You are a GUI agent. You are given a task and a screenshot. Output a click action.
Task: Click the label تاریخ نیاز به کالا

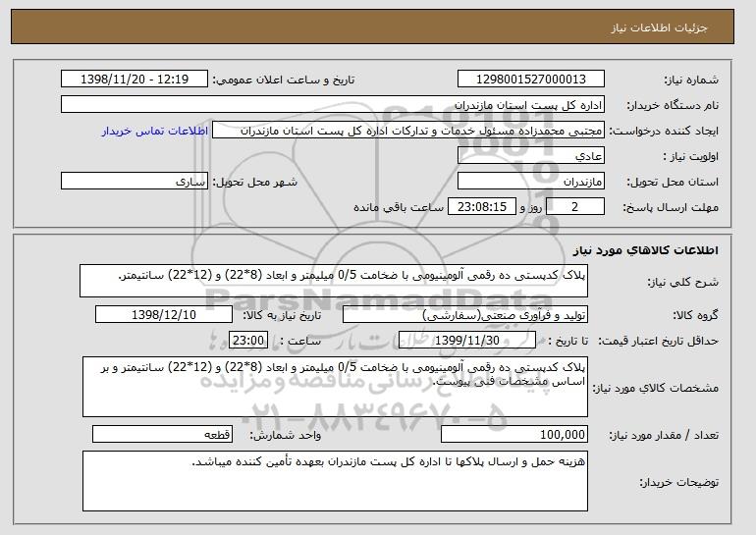pyautogui.click(x=282, y=315)
